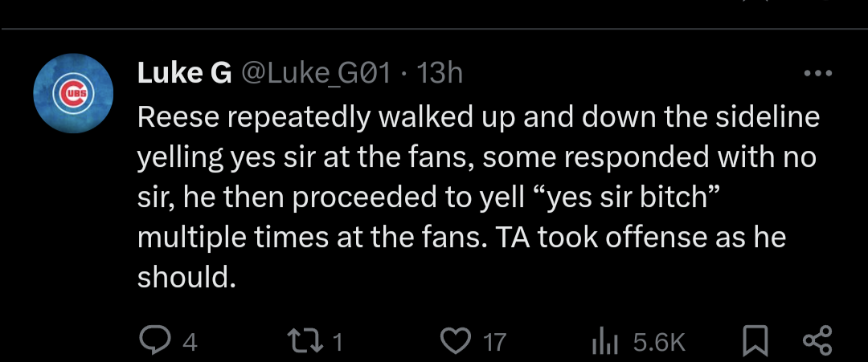This screenshot has width=868, height=362.
Task: Bookmark this tweet by Luke G
Action: pos(752,341)
